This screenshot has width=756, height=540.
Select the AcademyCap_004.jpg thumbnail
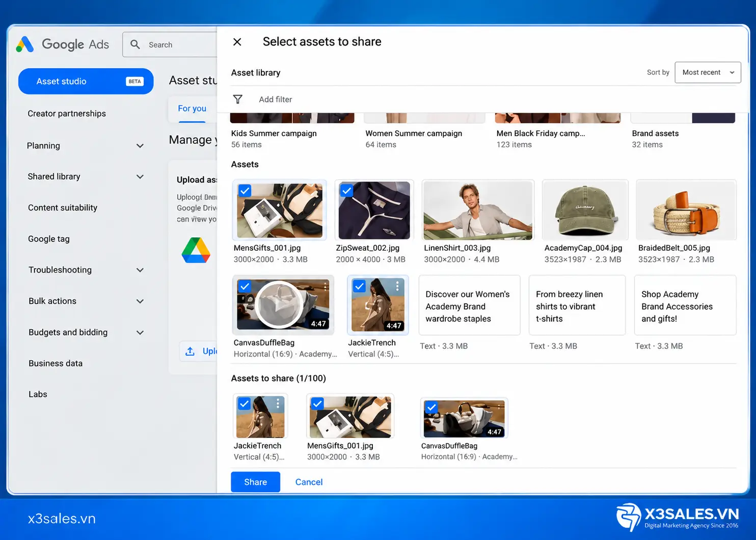coord(585,210)
